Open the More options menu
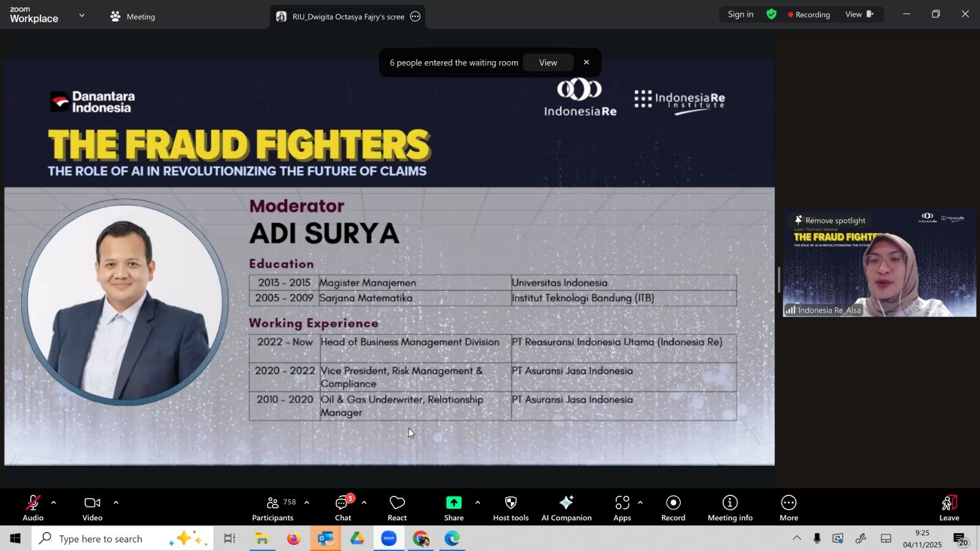Screen dimensions: 980x551 [x=788, y=508]
